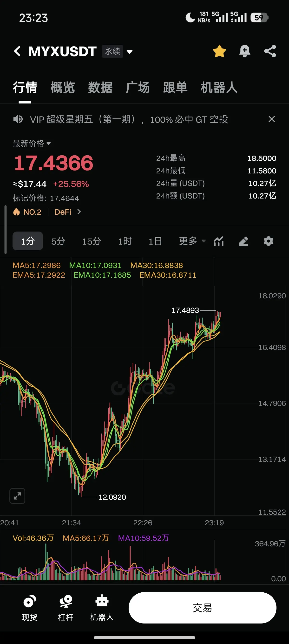The height and width of the screenshot is (644, 289).
Task: Tap the EMA30:16.8711 indicator label
Action: click(168, 275)
